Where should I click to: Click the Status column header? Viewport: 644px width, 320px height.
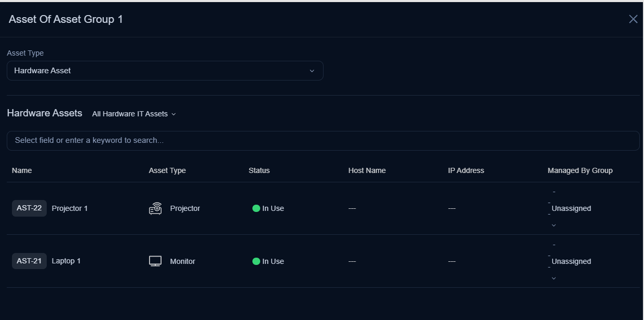[x=259, y=170]
